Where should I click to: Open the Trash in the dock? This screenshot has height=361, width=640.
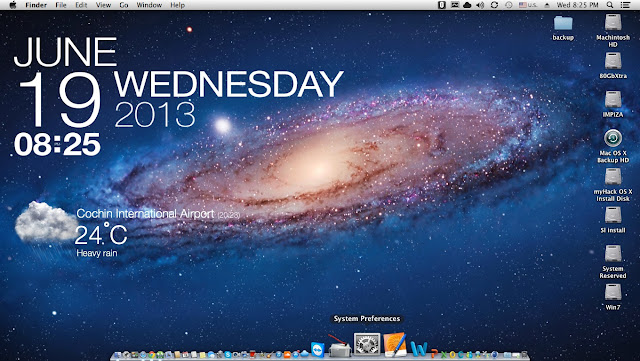click(524, 354)
